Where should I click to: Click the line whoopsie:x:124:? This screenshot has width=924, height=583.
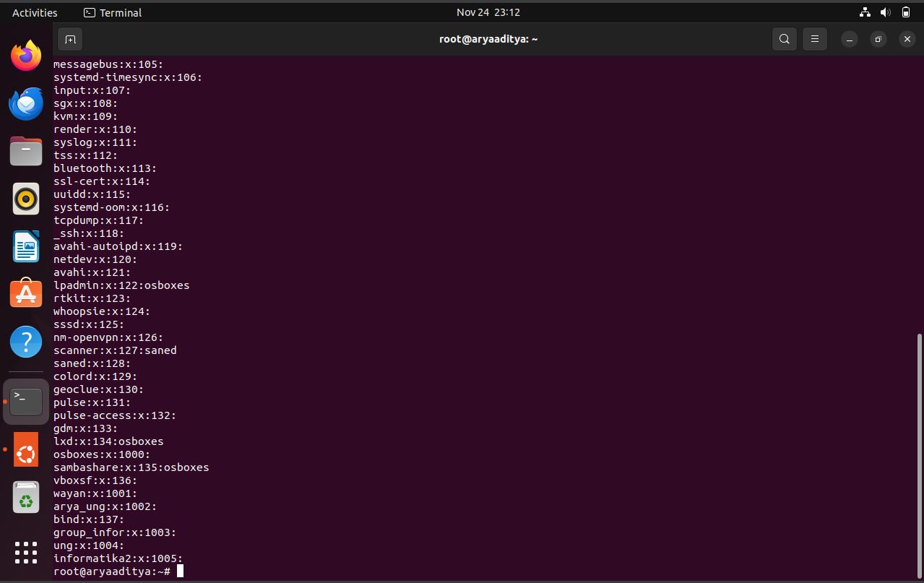coord(102,311)
